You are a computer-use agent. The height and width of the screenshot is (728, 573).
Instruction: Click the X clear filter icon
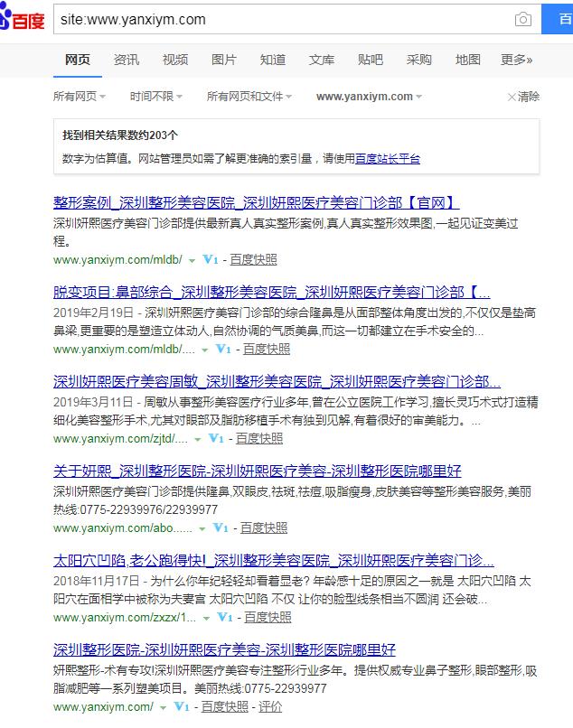pos(512,97)
